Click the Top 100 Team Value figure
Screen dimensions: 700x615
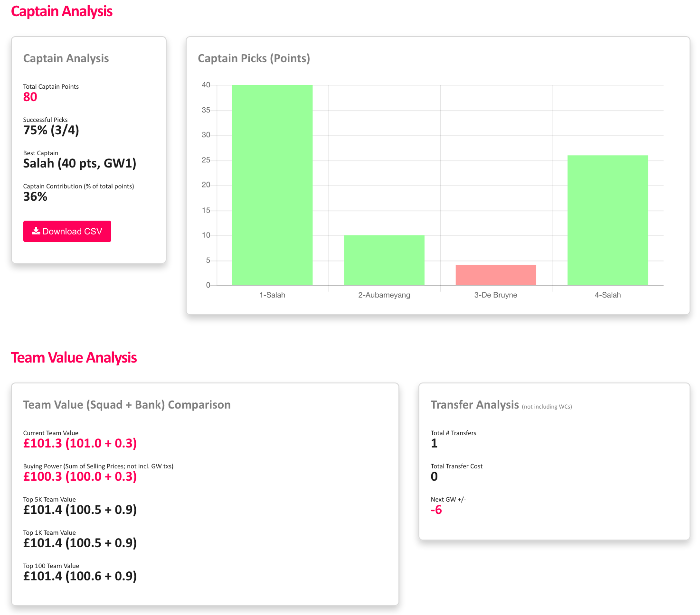tap(80, 576)
